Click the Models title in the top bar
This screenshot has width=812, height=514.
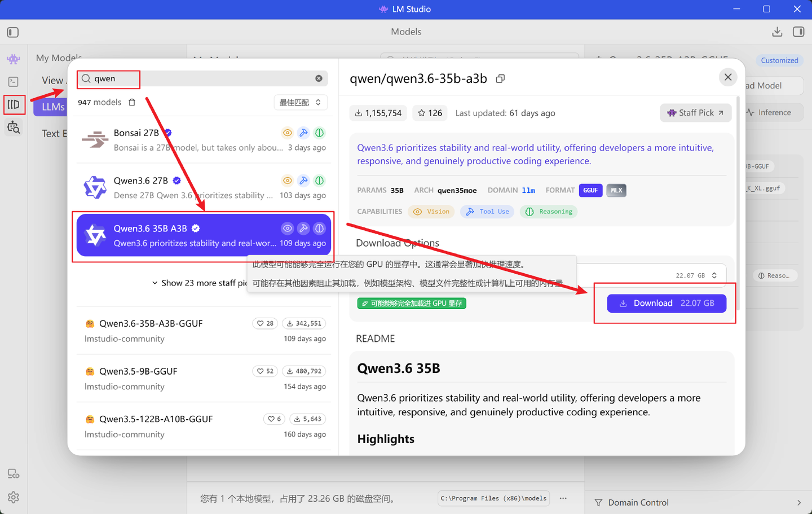click(x=406, y=32)
